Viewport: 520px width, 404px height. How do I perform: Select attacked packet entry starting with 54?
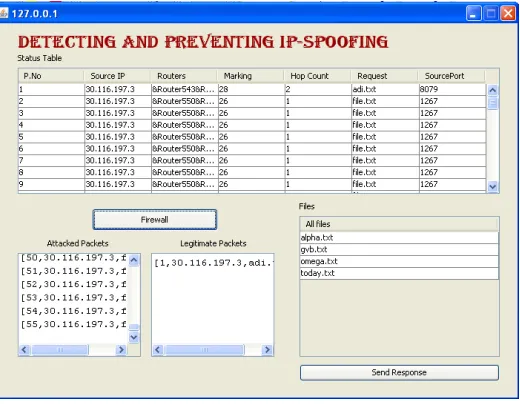(x=74, y=311)
